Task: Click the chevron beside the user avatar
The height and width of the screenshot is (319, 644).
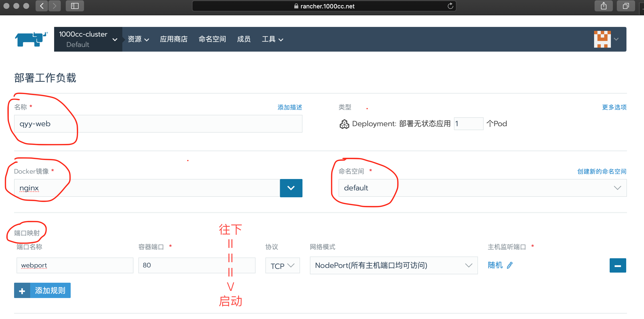Action: click(x=616, y=39)
